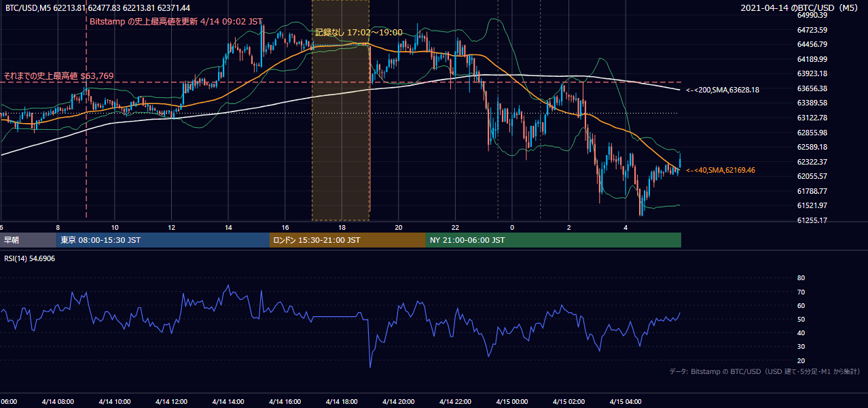Image resolution: width=868 pixels, height=408 pixels.
Task: Click the 4/14 20:00 time axis label
Action: point(398,401)
